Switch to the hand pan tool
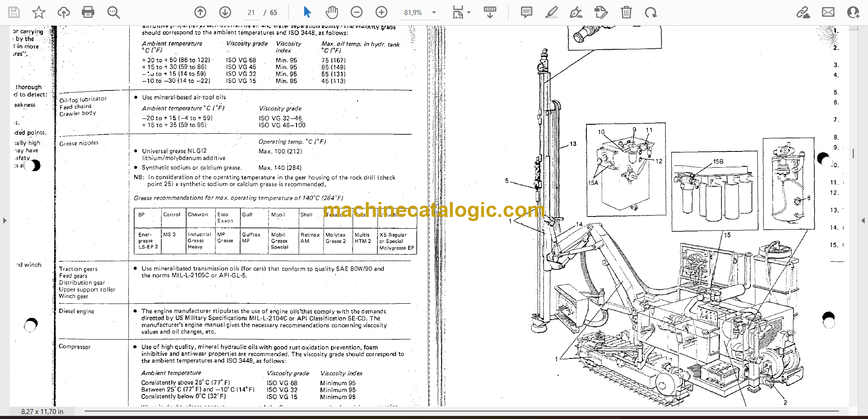The height and width of the screenshot is (419, 868). 332,12
